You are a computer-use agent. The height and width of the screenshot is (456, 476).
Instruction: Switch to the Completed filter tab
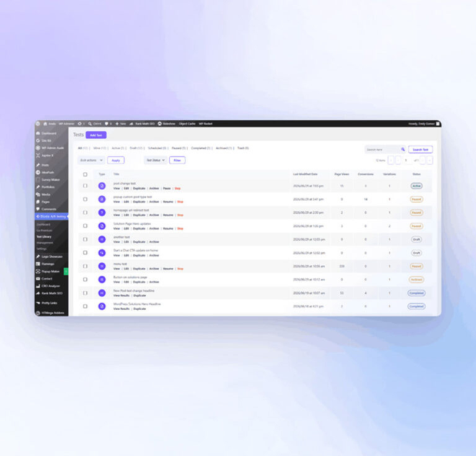(x=201, y=148)
